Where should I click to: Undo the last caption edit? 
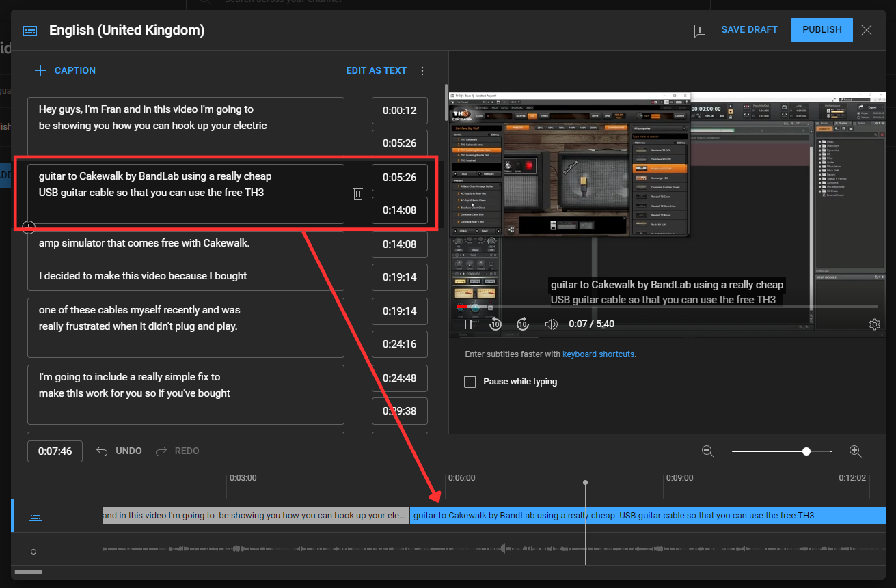(119, 451)
